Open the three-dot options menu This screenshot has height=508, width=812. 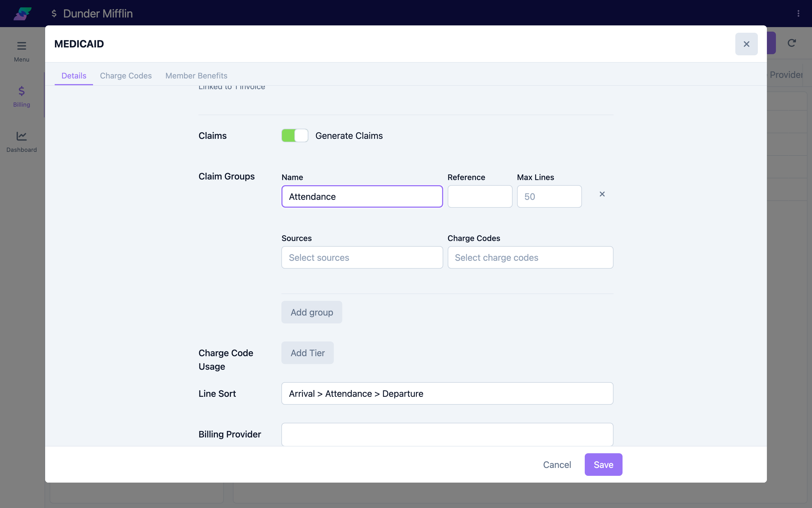pos(798,14)
